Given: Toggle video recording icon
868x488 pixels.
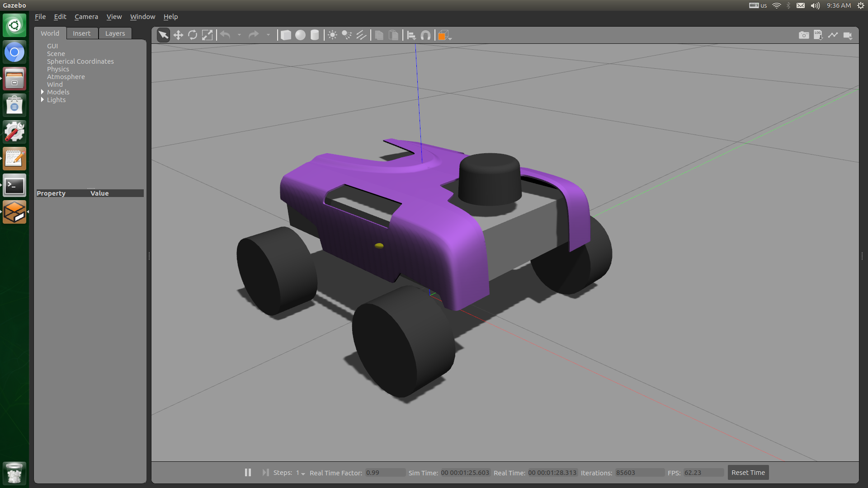Looking at the screenshot, I should tap(848, 35).
